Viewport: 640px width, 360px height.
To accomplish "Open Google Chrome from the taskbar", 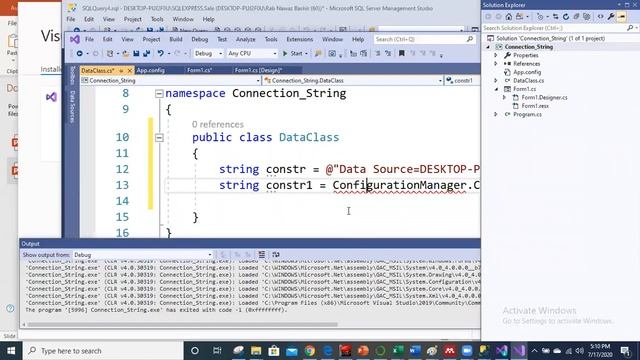I will [x=309, y=351].
